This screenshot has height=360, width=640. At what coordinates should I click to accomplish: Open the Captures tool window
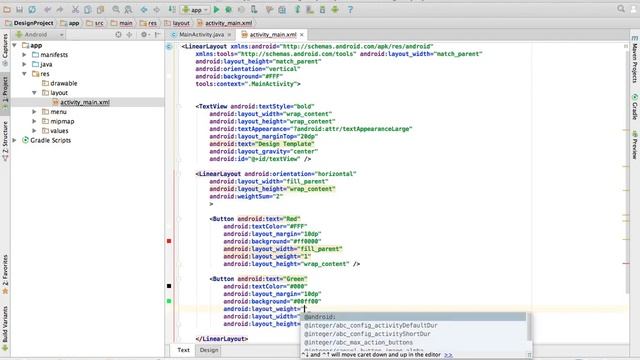(5, 50)
